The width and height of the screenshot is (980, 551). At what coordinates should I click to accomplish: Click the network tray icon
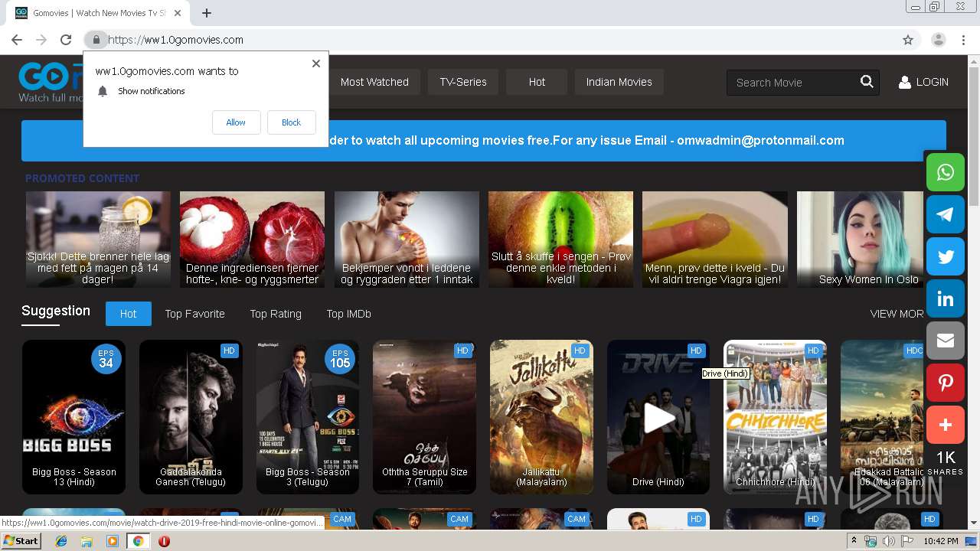point(871,541)
